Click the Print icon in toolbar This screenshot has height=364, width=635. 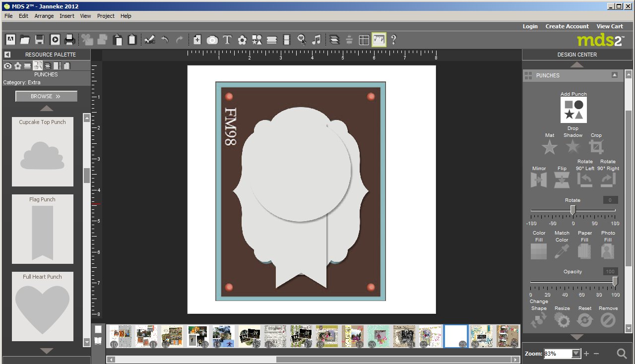pyautogui.click(x=69, y=40)
